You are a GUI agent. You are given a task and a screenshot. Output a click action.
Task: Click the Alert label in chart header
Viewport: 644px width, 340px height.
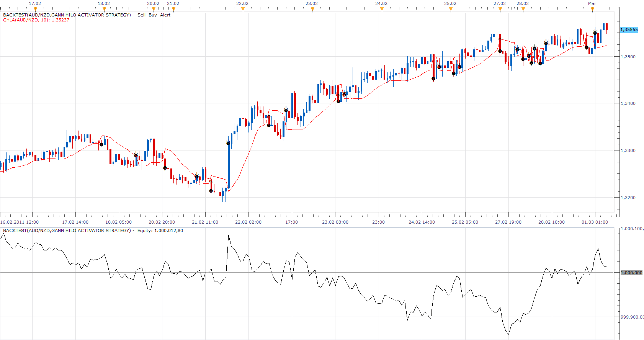coord(165,15)
